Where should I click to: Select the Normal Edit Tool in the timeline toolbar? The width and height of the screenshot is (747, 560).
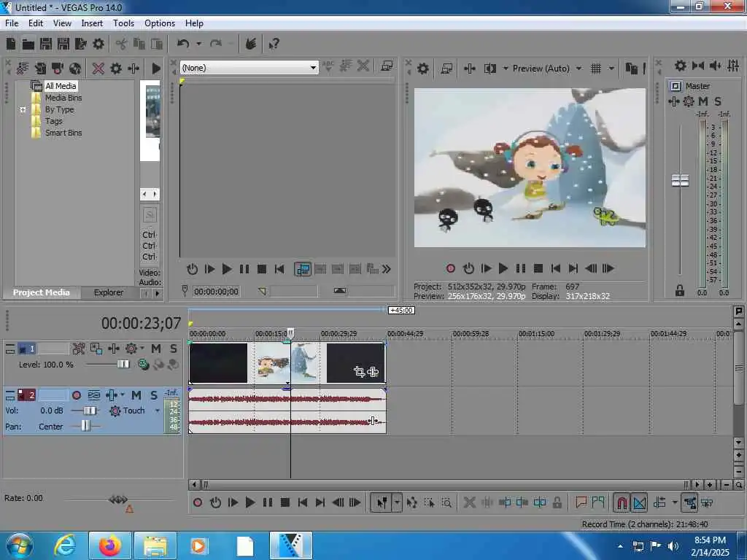click(382, 502)
